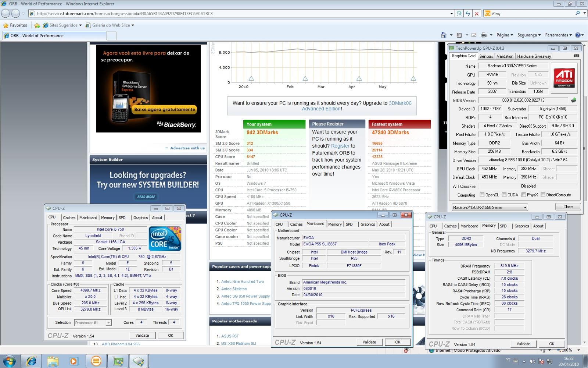Expand the address bar history dropdown
This screenshot has height=368, width=588.
click(452, 14)
